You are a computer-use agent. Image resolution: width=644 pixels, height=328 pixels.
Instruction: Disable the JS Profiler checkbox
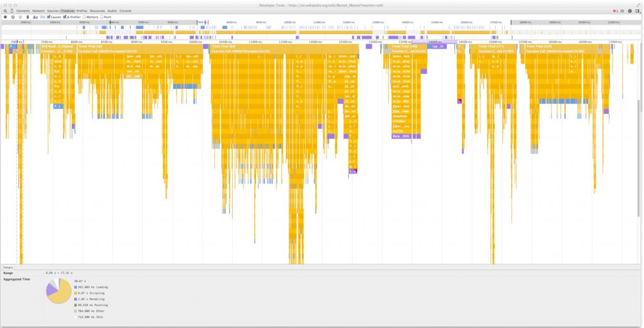coord(65,17)
